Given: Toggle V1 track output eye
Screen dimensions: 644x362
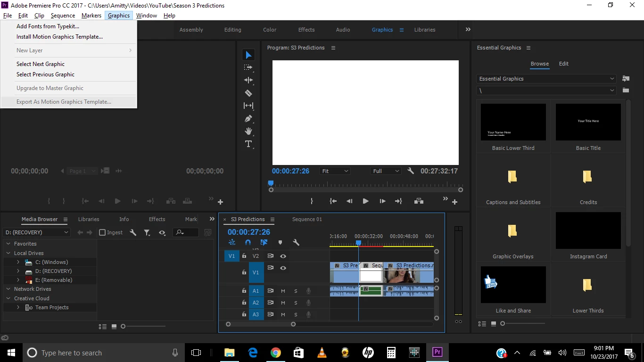Looking at the screenshot, I should point(283,268).
